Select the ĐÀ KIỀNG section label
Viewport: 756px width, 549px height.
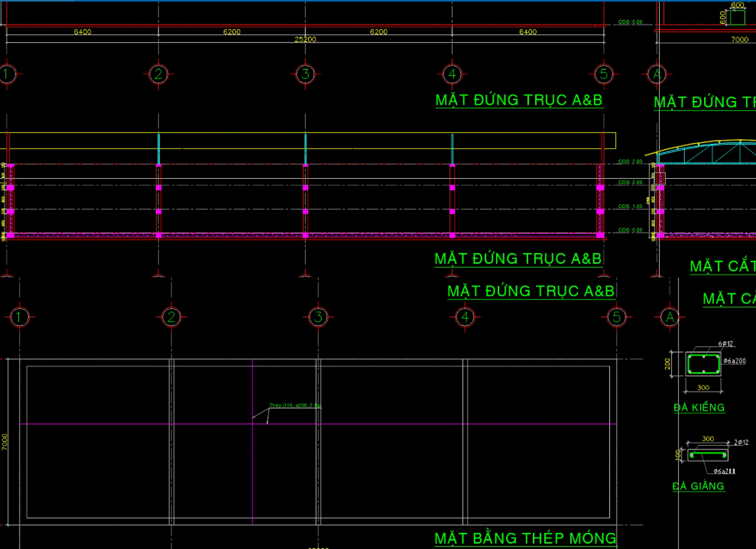(x=699, y=408)
